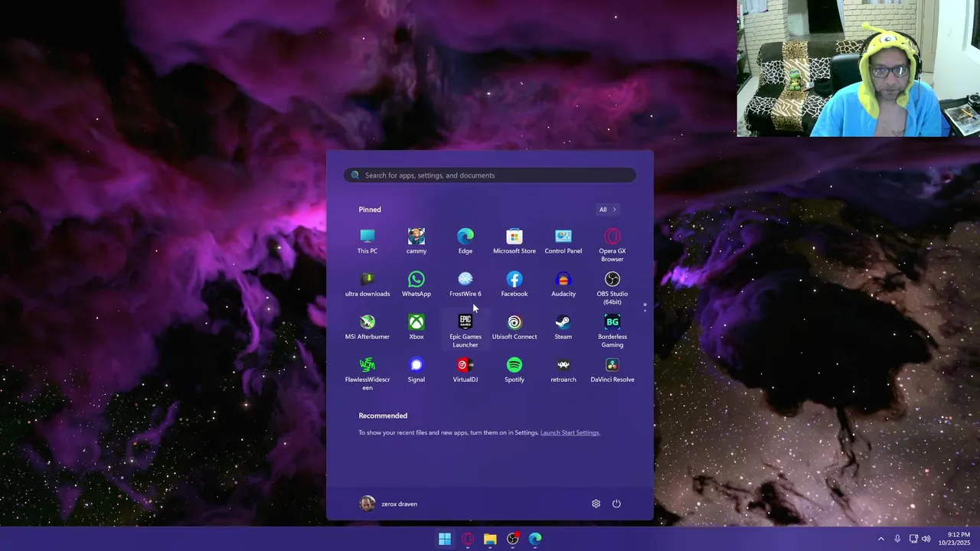Open Opera GX from the taskbar
Image resolution: width=980 pixels, height=551 pixels.
pyautogui.click(x=468, y=539)
